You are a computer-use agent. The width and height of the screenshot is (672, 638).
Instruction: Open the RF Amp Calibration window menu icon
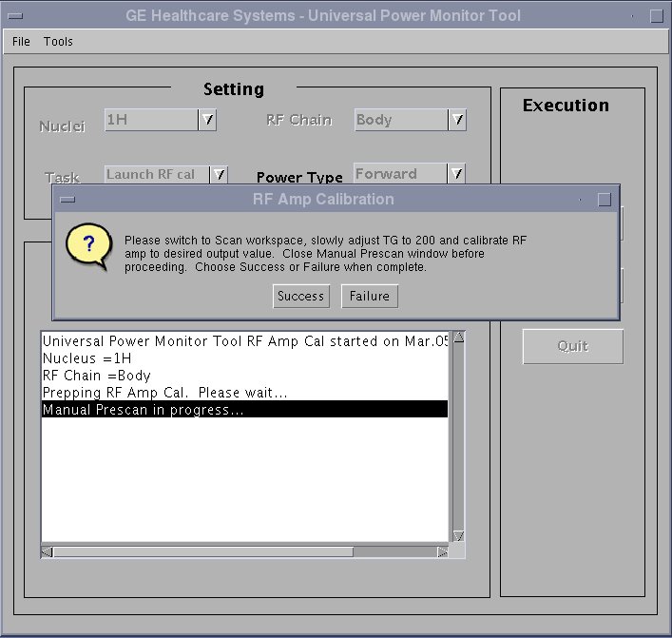[x=67, y=200]
